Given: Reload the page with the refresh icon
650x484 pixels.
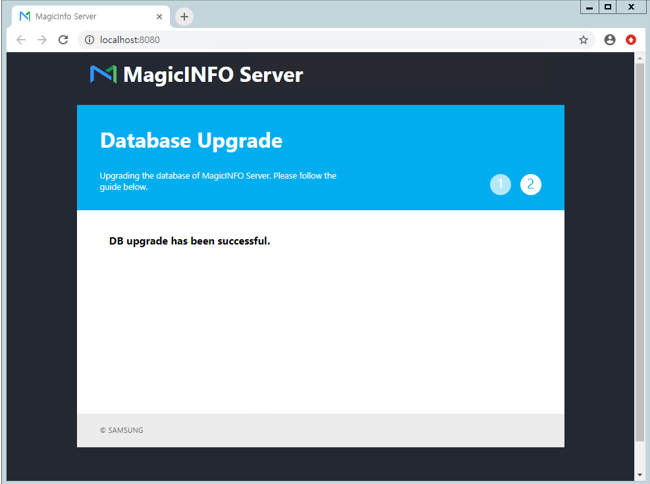Looking at the screenshot, I should (63, 40).
